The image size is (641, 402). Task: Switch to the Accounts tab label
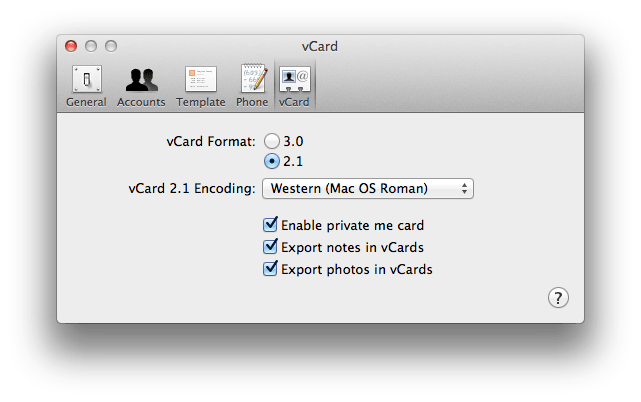pyautogui.click(x=141, y=102)
